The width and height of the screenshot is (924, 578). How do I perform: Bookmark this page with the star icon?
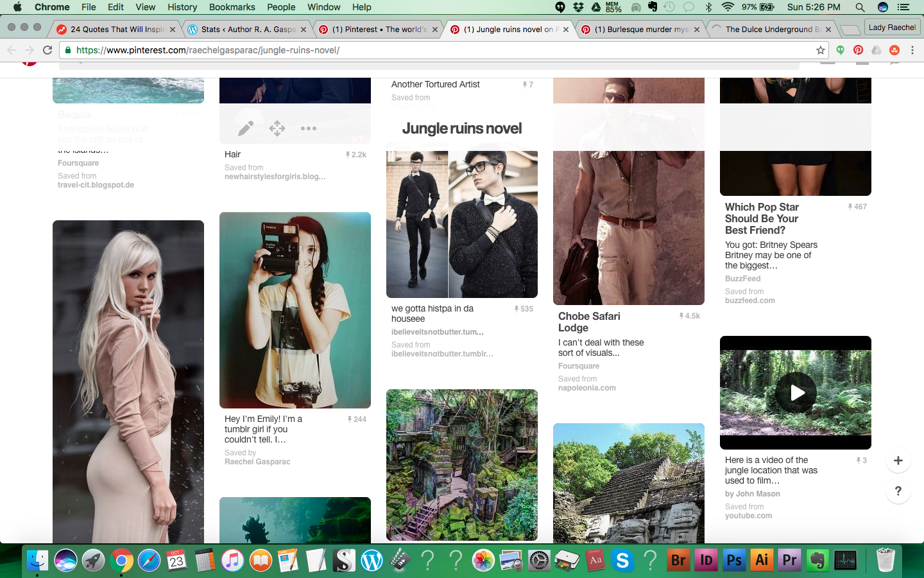click(x=820, y=50)
